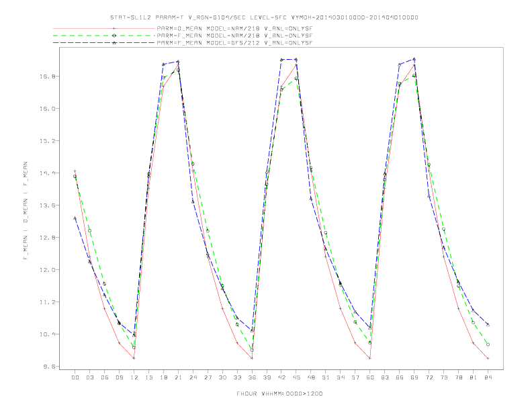532x411 pixels.
Task: Click x-axis tick label 51
Action: click(x=326, y=377)
